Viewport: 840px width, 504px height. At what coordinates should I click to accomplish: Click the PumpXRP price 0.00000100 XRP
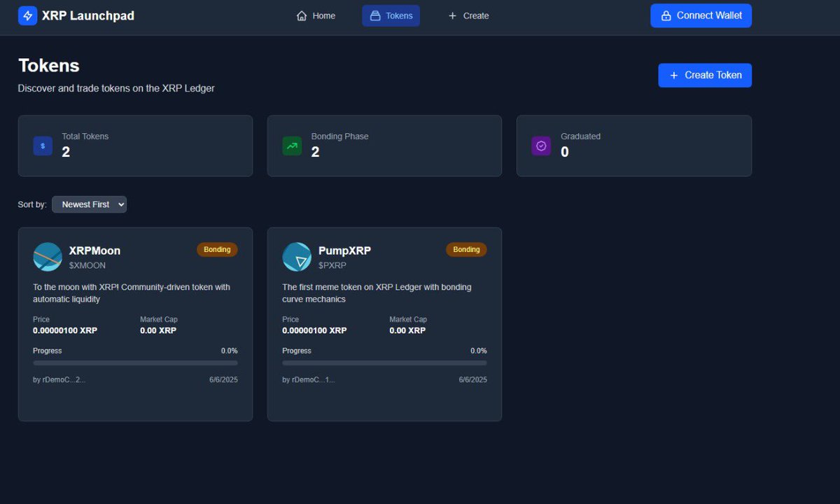pos(314,330)
